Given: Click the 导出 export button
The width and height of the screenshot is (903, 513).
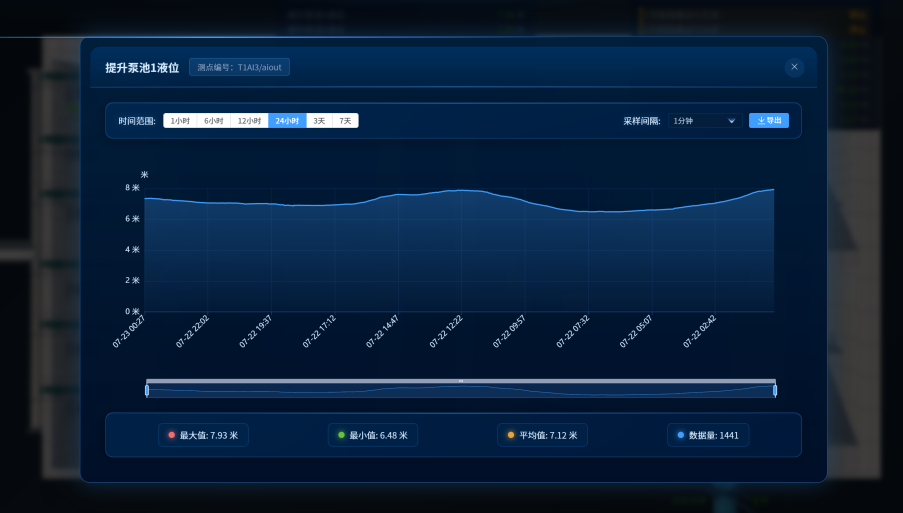Looking at the screenshot, I should (769, 120).
